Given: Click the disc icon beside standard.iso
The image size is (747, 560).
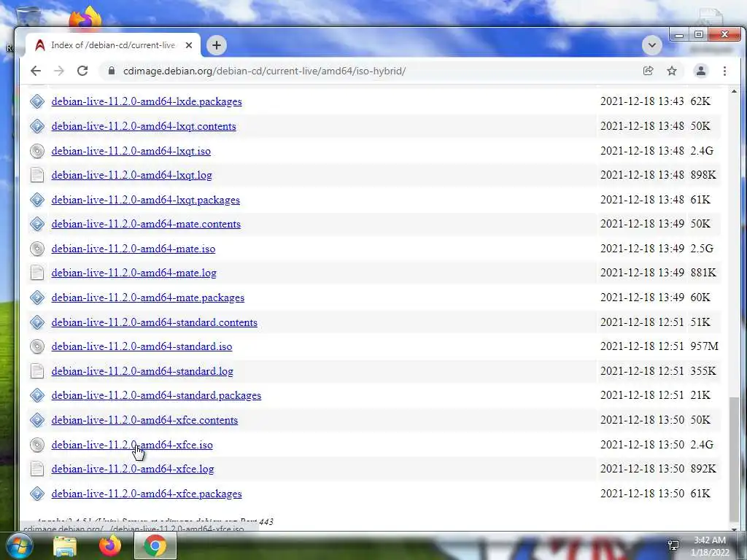Looking at the screenshot, I should (37, 346).
